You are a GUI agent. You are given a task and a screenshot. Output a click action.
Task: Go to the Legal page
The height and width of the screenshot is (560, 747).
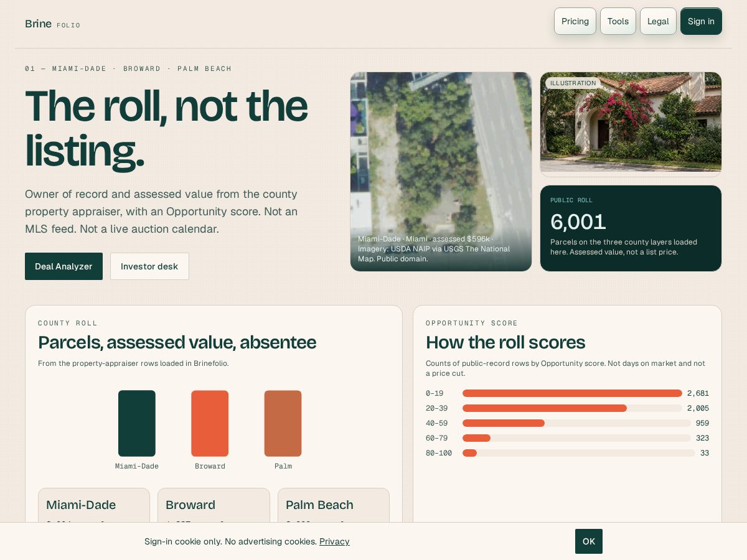tap(658, 21)
